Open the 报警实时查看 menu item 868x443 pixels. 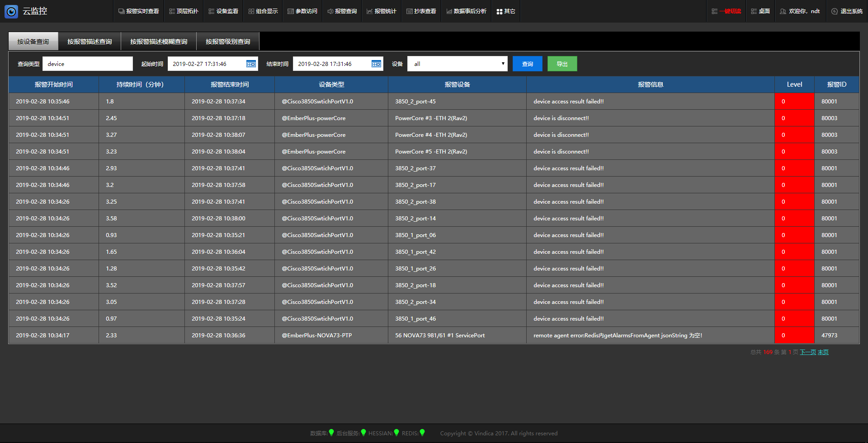click(138, 11)
